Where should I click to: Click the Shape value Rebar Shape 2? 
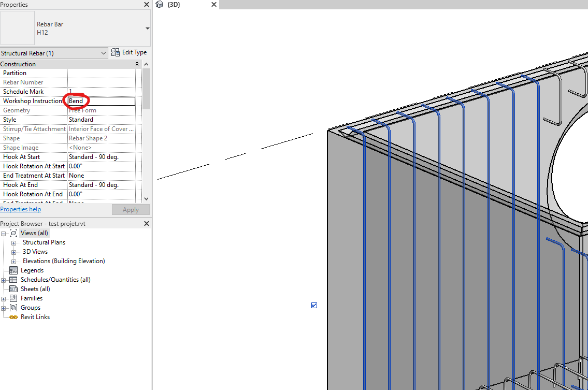point(101,138)
